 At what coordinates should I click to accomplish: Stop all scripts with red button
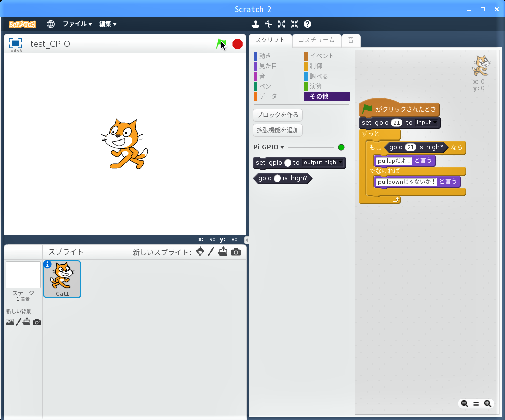pyautogui.click(x=238, y=44)
